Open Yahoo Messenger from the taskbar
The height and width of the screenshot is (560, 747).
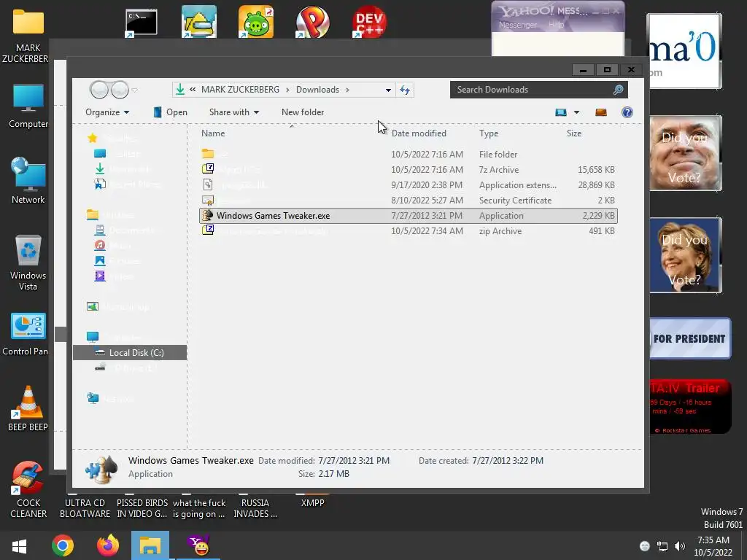(198, 545)
